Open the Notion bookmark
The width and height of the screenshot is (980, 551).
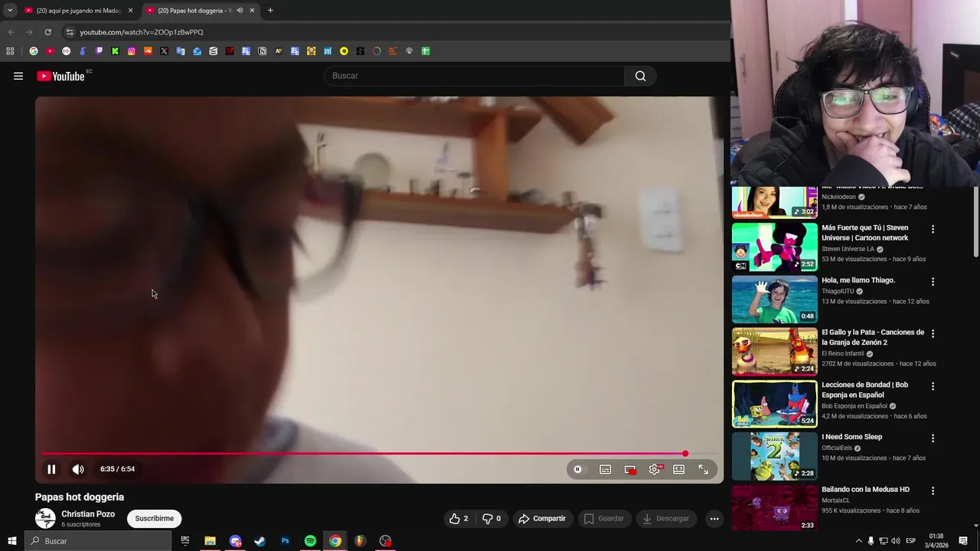(x=262, y=51)
